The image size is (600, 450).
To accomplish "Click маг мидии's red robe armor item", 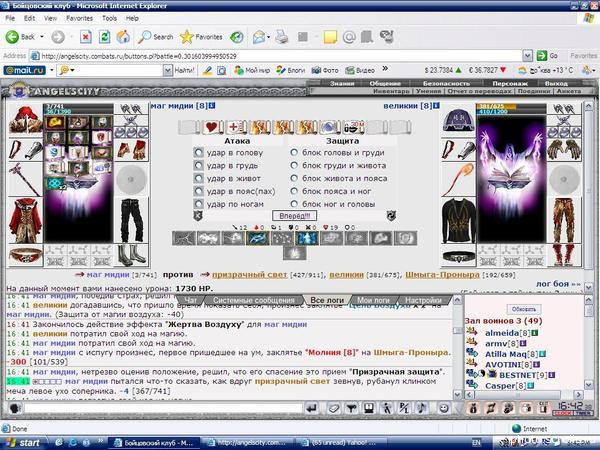I will pyautogui.click(x=25, y=220).
